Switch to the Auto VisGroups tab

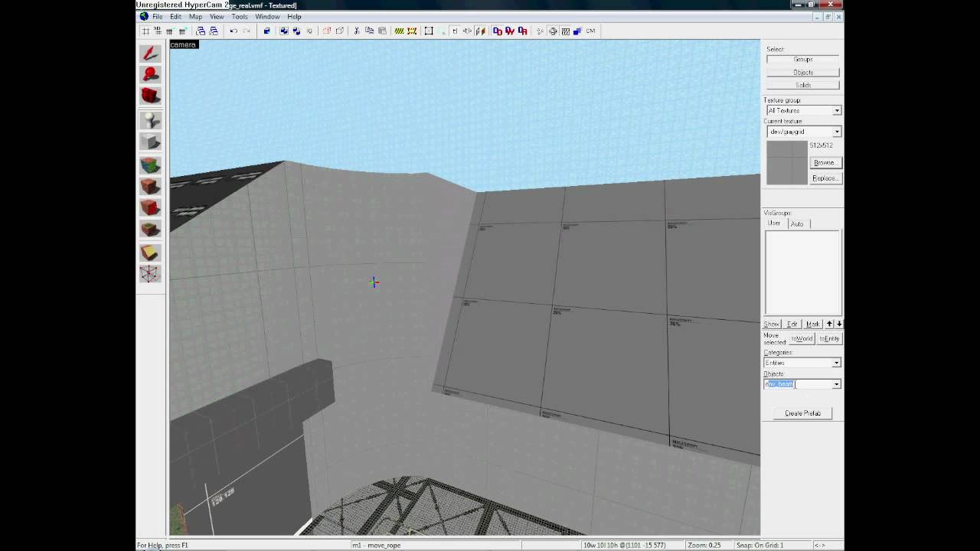797,223
